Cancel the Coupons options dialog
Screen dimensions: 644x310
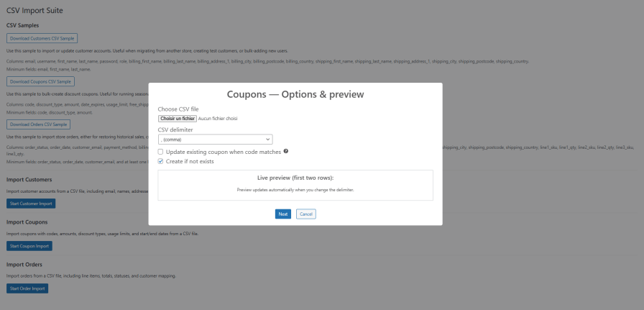pyautogui.click(x=305, y=214)
